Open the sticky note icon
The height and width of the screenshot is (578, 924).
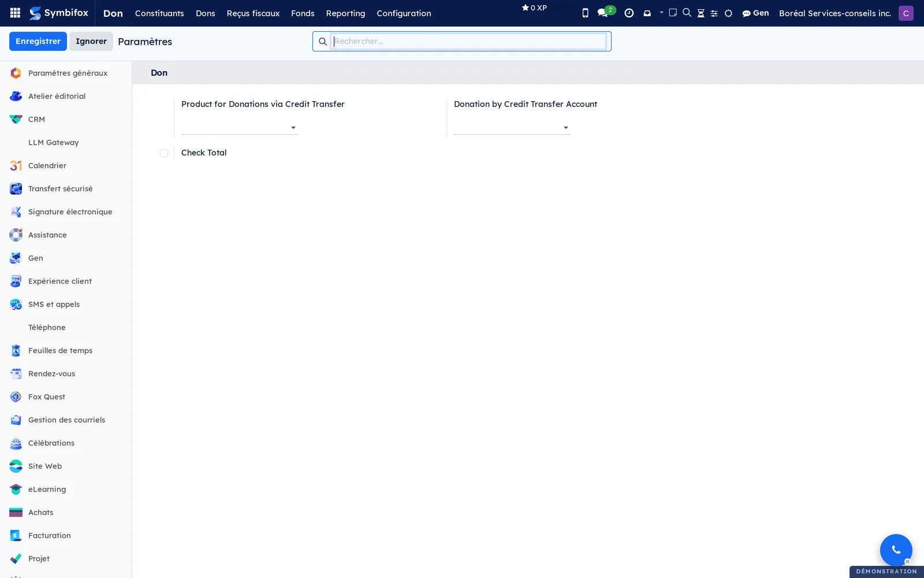[673, 12]
